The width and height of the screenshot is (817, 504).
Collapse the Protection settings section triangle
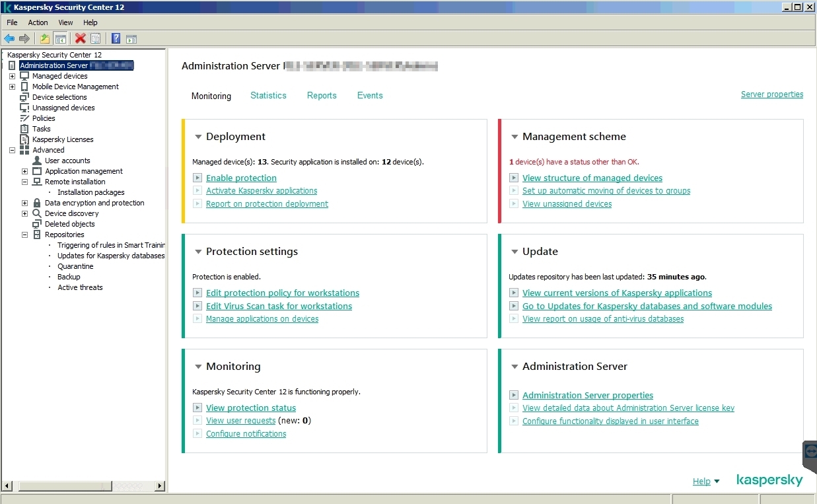[198, 252]
